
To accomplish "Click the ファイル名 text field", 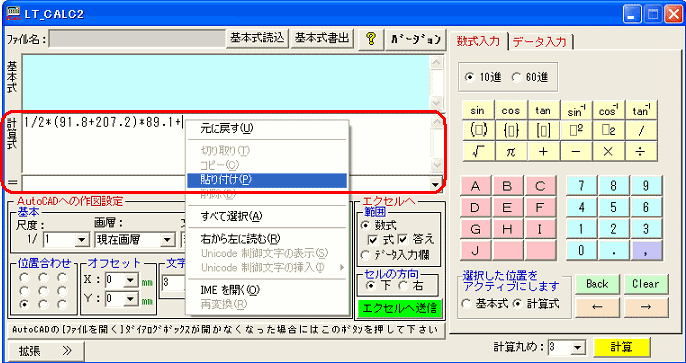I will click(137, 39).
